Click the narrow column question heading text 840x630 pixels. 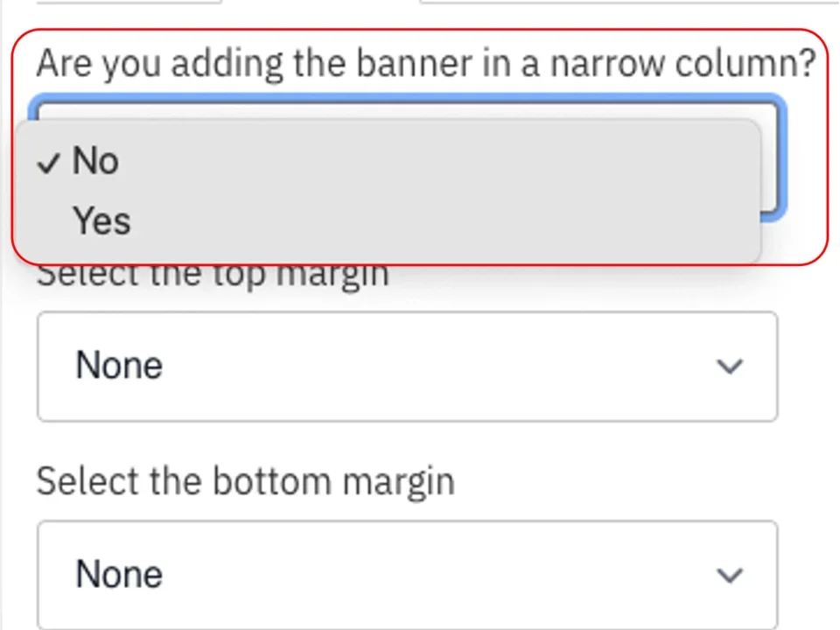[x=426, y=61]
